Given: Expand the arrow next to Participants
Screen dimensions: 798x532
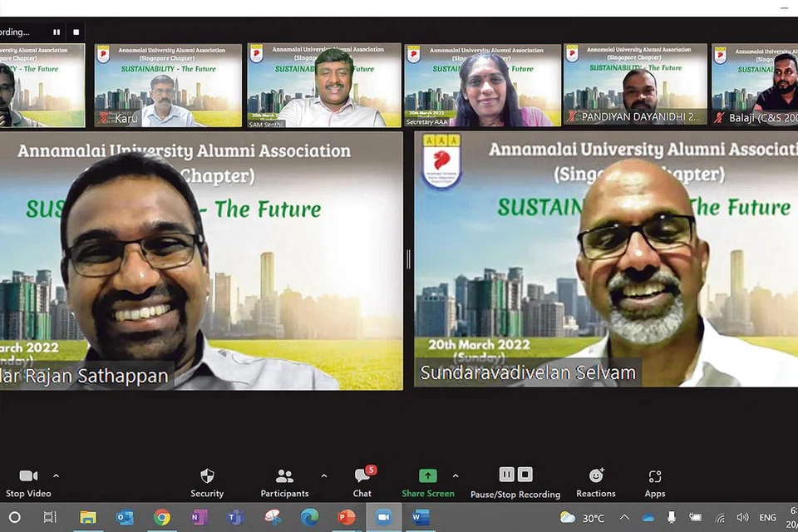Looking at the screenshot, I should pos(323,476).
